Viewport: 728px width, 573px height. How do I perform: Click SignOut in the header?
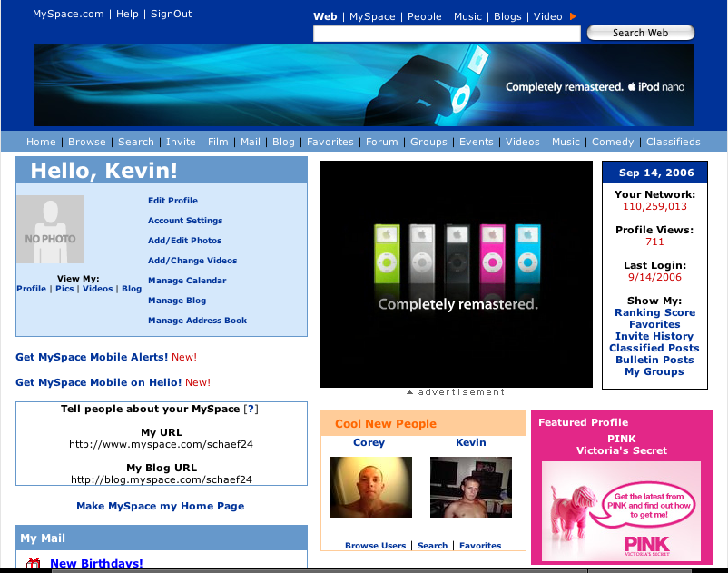[x=171, y=14]
